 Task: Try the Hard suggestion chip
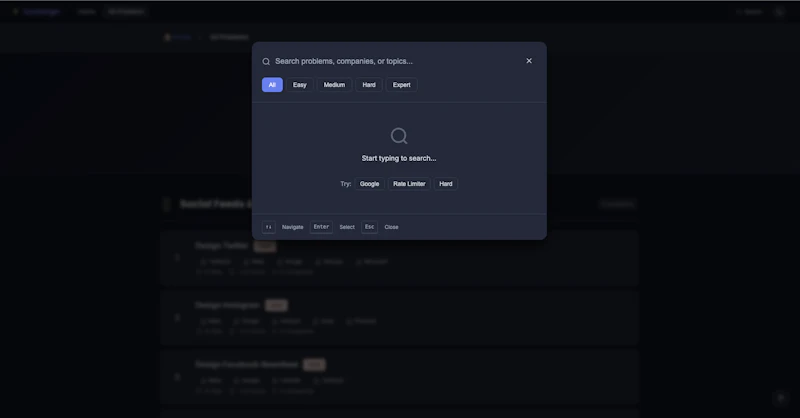[x=445, y=184]
